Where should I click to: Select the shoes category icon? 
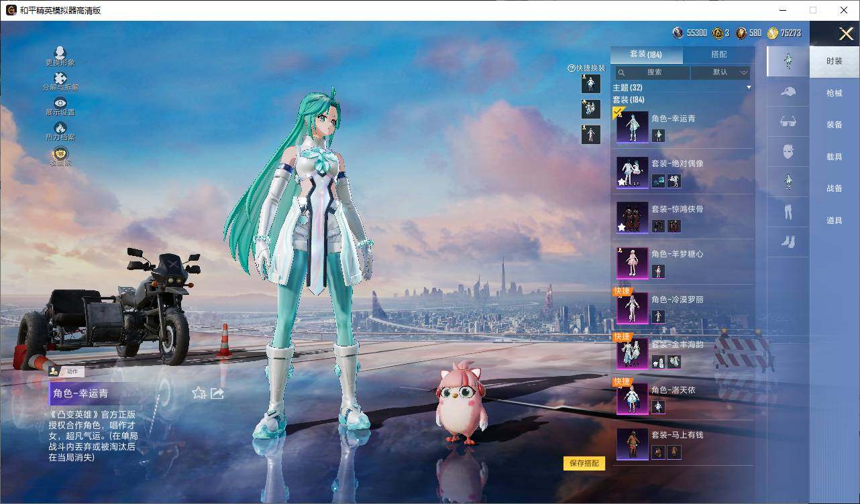788,242
